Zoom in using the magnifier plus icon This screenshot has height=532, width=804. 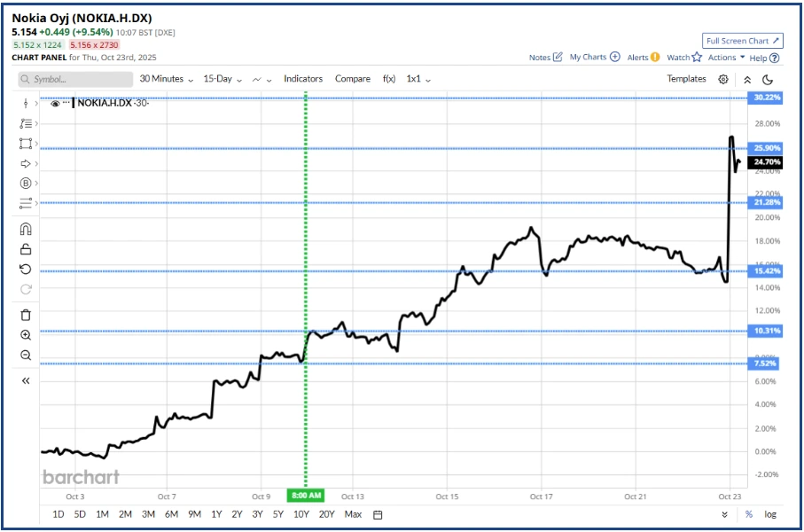(x=26, y=335)
